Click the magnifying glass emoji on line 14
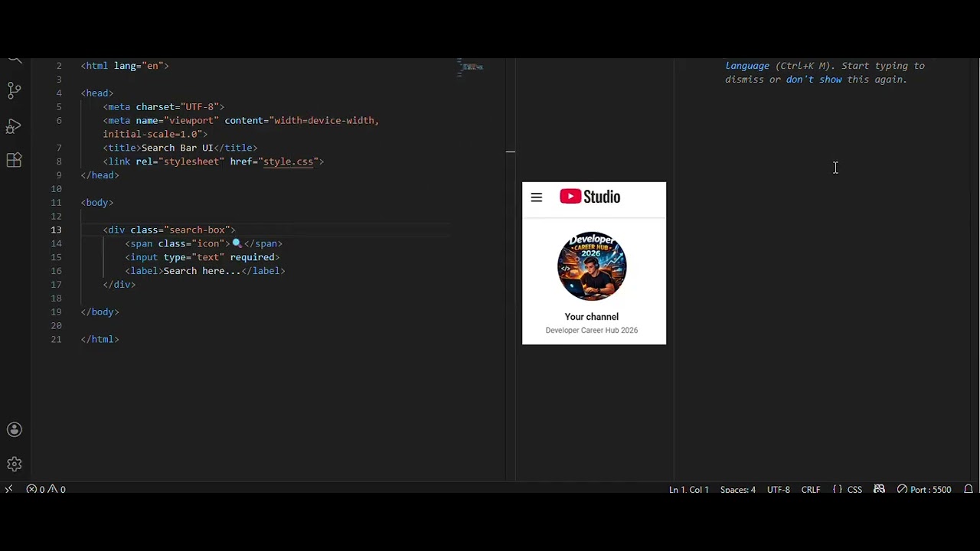 coord(237,243)
